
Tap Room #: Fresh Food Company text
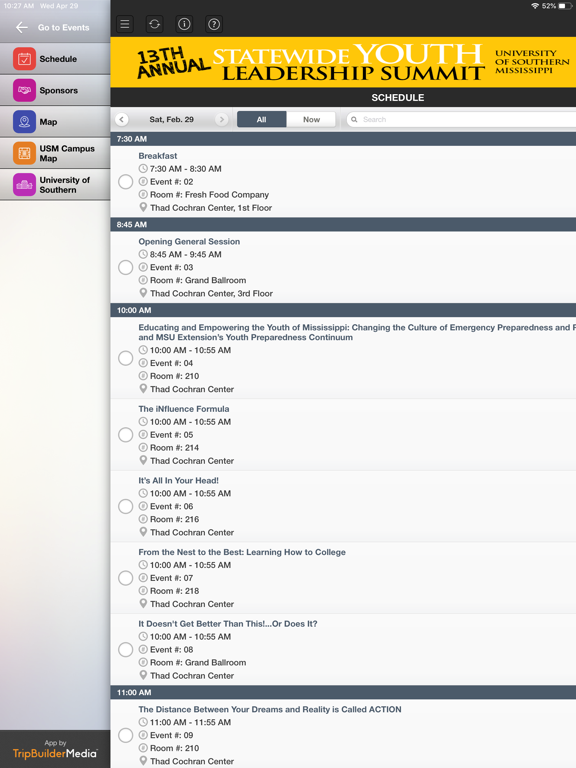coord(210,194)
